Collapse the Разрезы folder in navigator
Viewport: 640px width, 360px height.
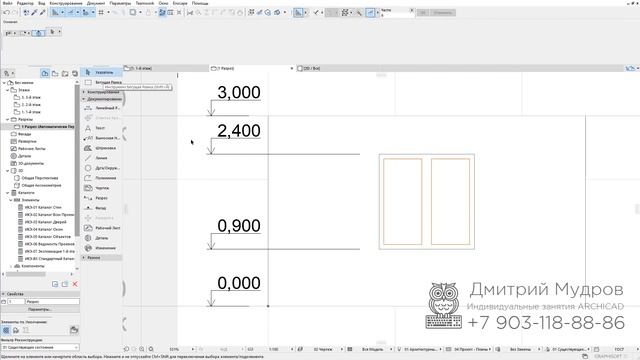coord(7,119)
